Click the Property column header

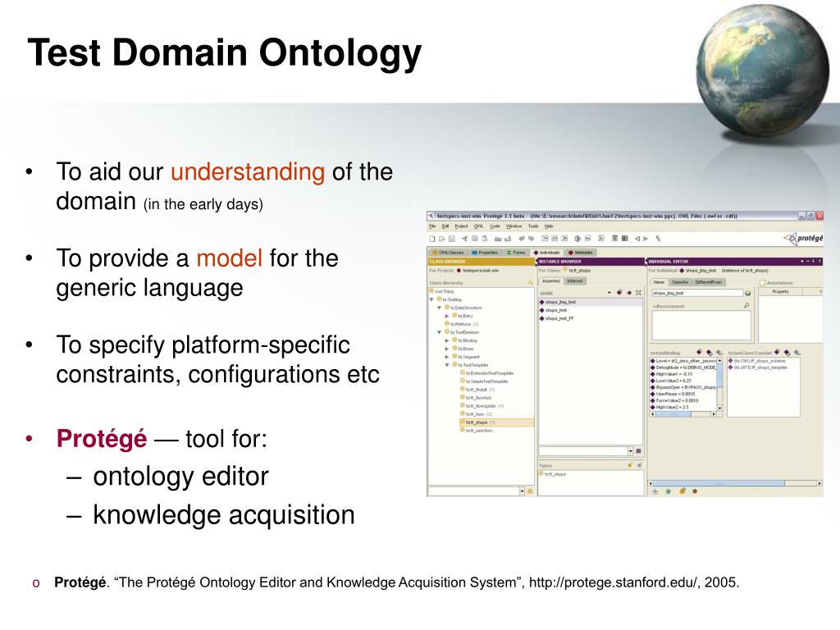pos(781,291)
